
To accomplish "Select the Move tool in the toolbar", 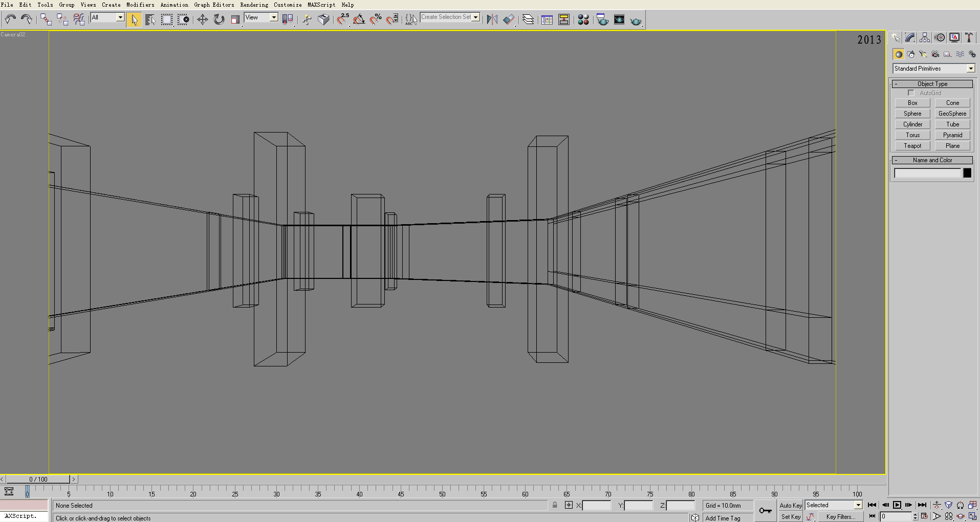I will (203, 20).
